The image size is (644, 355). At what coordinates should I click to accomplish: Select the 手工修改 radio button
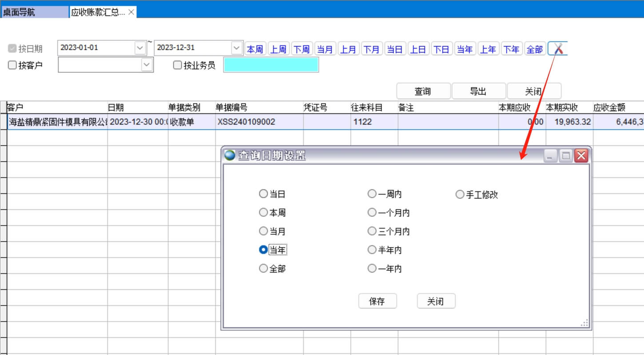[x=460, y=195]
